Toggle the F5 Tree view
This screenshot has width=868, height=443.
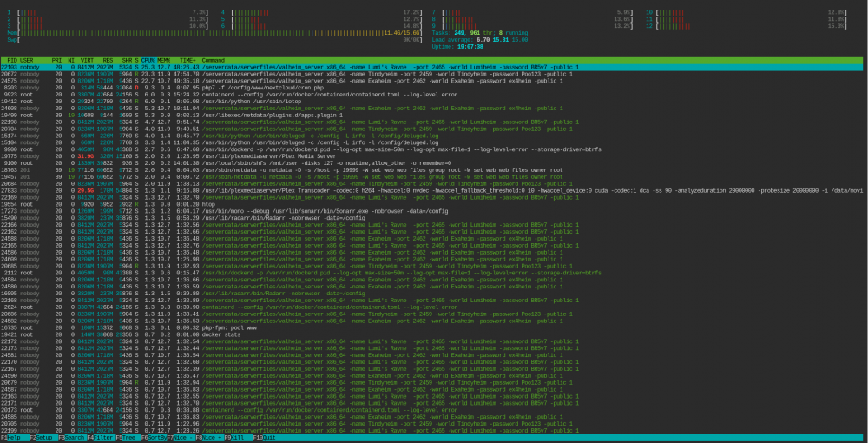(x=127, y=438)
